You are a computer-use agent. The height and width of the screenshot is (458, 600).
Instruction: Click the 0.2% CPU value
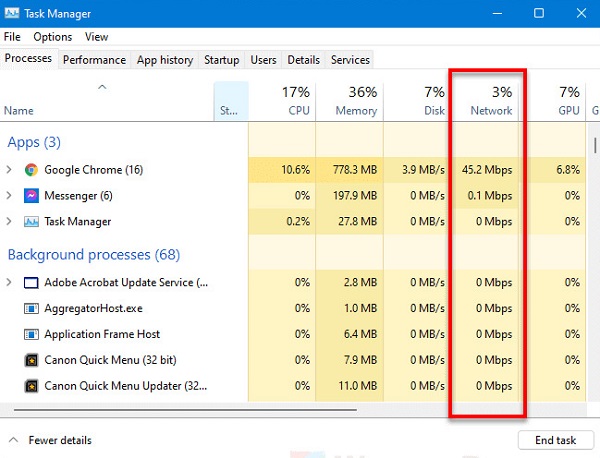tap(298, 222)
